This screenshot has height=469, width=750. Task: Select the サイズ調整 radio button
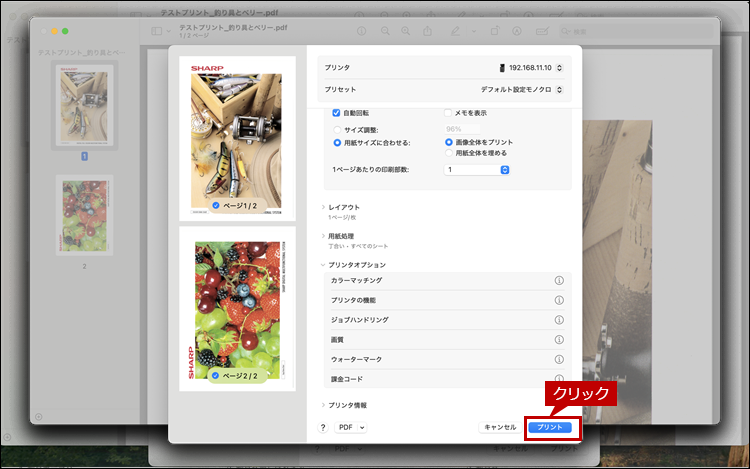(x=336, y=129)
